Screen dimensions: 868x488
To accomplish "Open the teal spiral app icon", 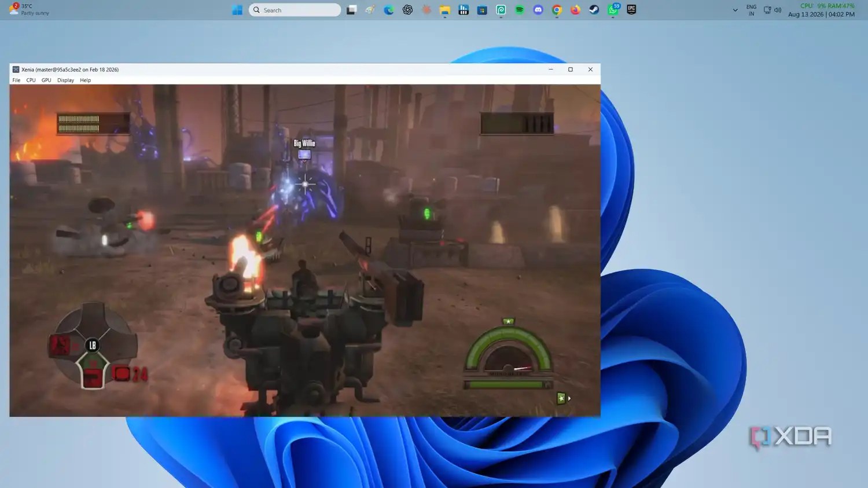I will click(x=501, y=10).
